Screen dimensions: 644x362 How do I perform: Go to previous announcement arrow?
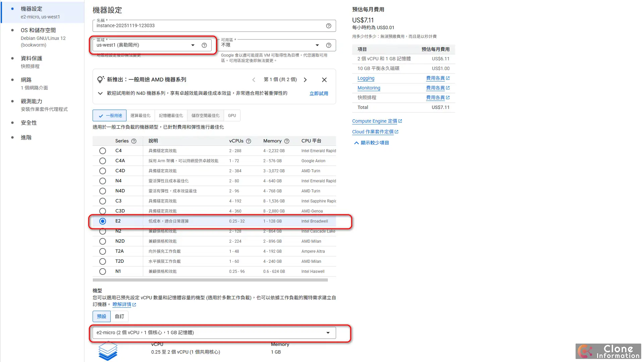click(x=254, y=80)
